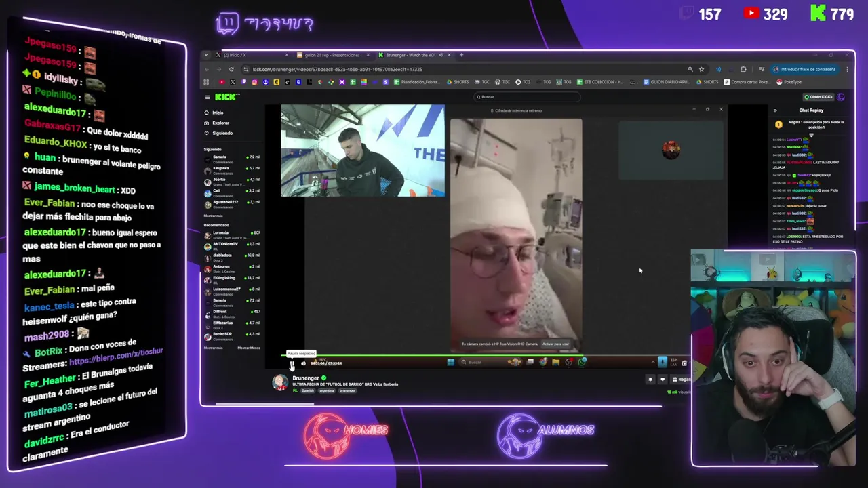Open ETB COLECCION bookmark
The image size is (868, 488).
(x=599, y=82)
